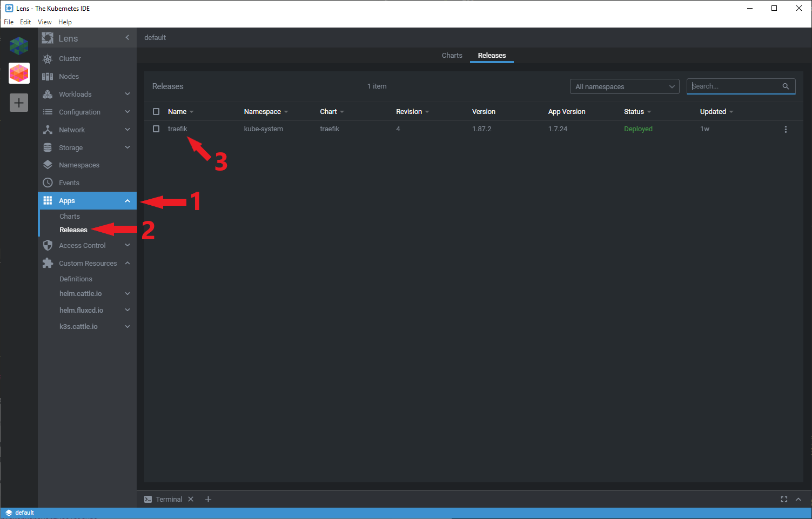Open the traefik row three-dot menu
The image size is (812, 519).
(786, 129)
